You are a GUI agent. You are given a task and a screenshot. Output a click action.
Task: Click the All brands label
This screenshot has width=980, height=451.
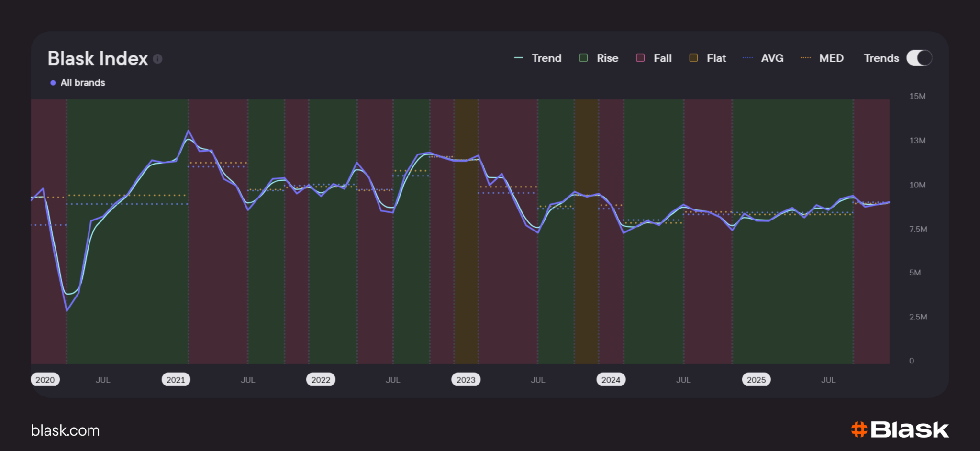click(83, 83)
